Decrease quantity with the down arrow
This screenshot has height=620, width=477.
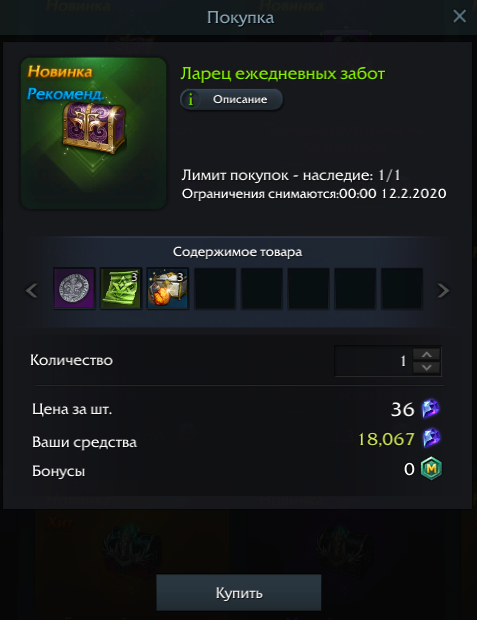[426, 367]
